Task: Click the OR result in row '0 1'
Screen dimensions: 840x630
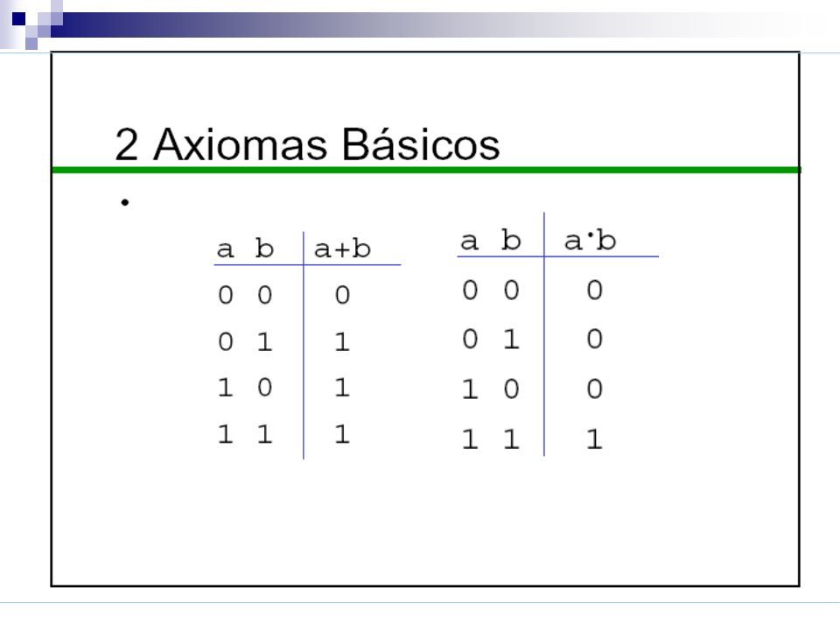Action: (342, 342)
